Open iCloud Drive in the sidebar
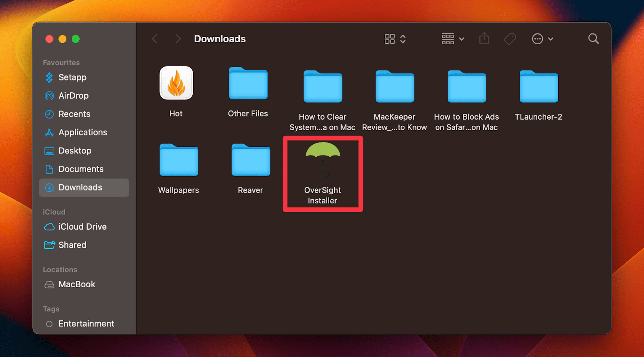 (x=84, y=226)
